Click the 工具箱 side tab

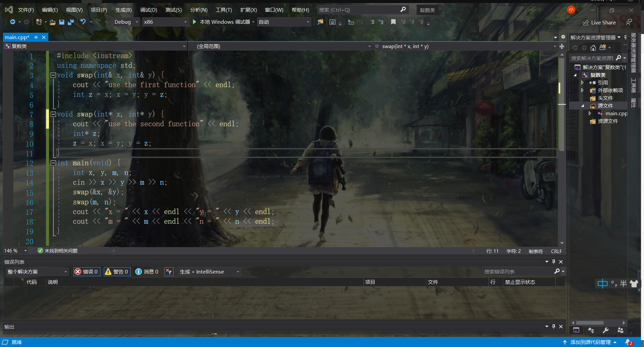(x=633, y=85)
